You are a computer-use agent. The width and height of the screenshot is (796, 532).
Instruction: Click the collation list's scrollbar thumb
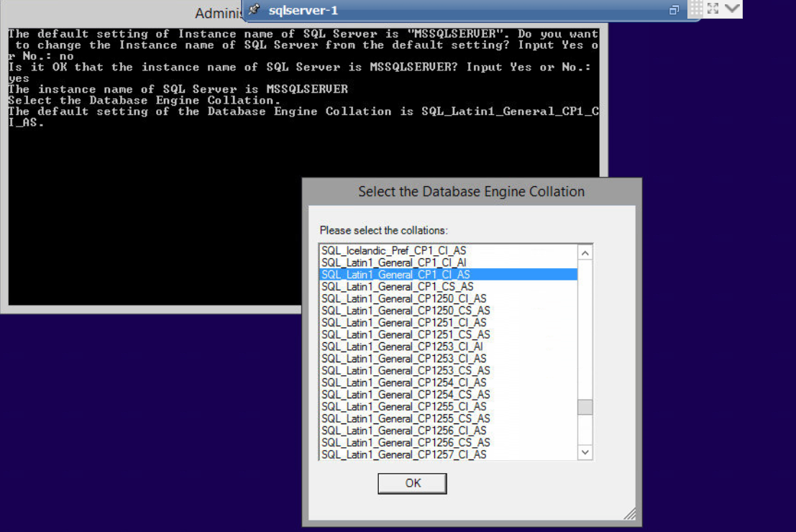tap(585, 407)
